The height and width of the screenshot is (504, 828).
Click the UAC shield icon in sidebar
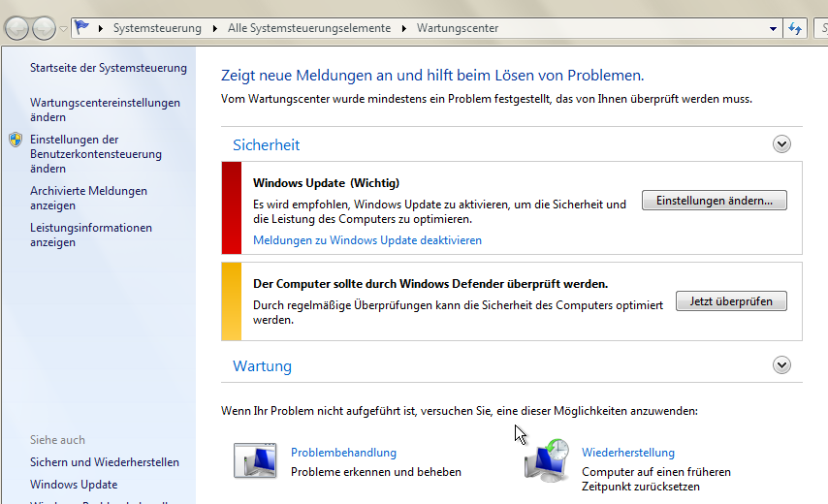[x=16, y=140]
